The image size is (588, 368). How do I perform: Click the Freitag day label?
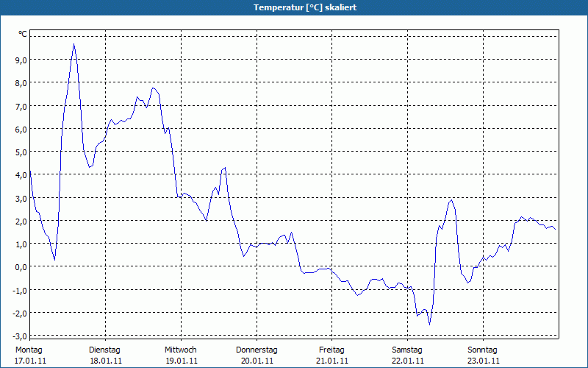pos(332,350)
